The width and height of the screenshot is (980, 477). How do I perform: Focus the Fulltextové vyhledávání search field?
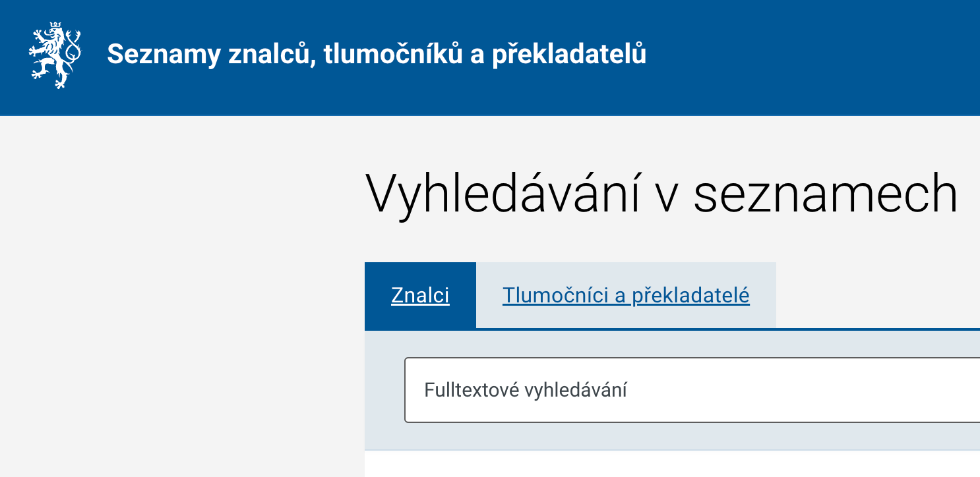692,390
